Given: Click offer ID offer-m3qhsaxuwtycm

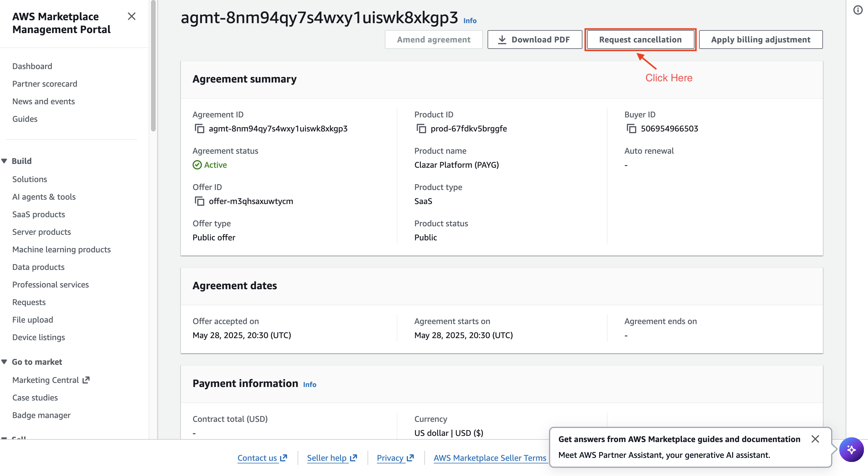Looking at the screenshot, I should tap(251, 201).
